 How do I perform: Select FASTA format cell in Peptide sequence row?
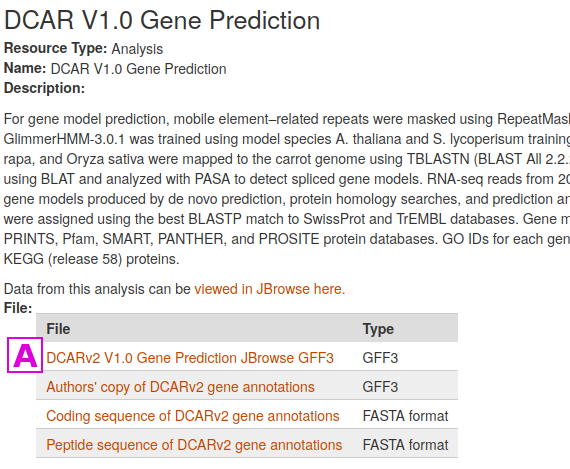coord(405,445)
